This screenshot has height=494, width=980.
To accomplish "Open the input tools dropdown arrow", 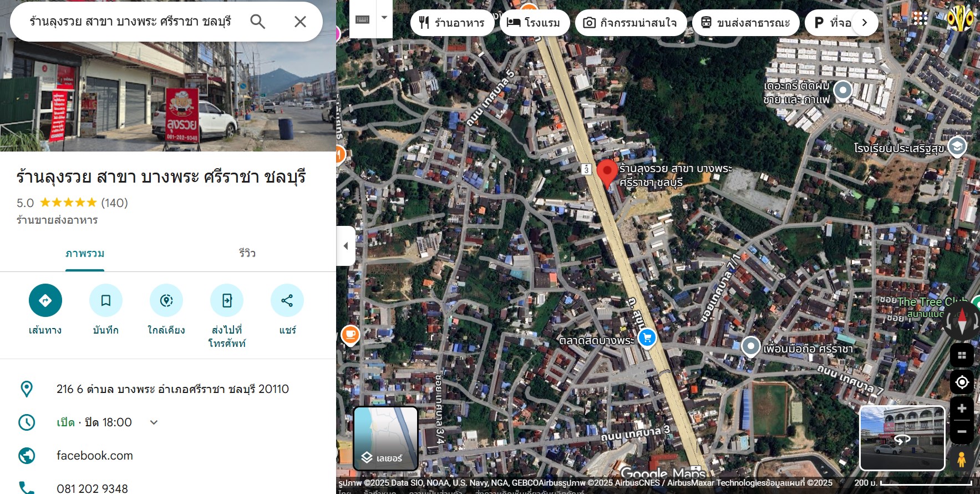I will pos(384,18).
